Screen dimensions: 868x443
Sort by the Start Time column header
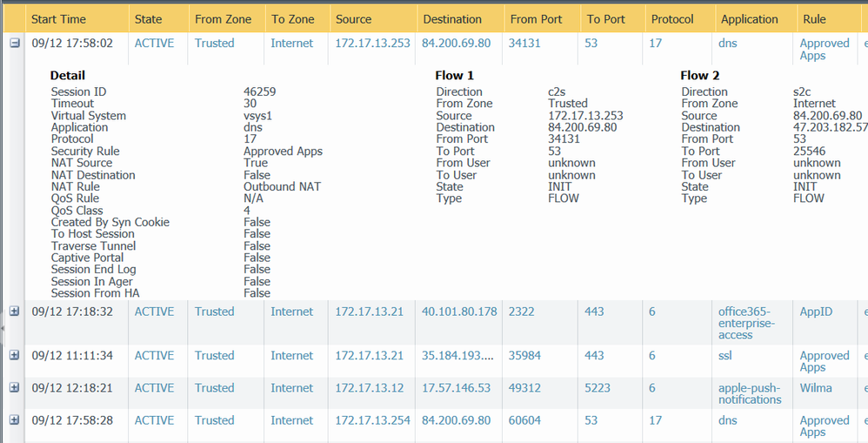pos(59,19)
